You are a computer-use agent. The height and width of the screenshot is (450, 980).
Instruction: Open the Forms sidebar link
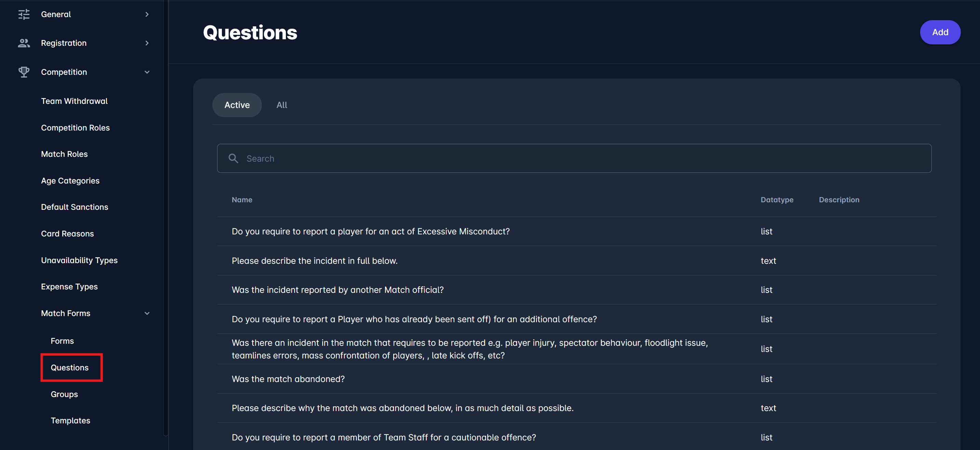pos(62,341)
